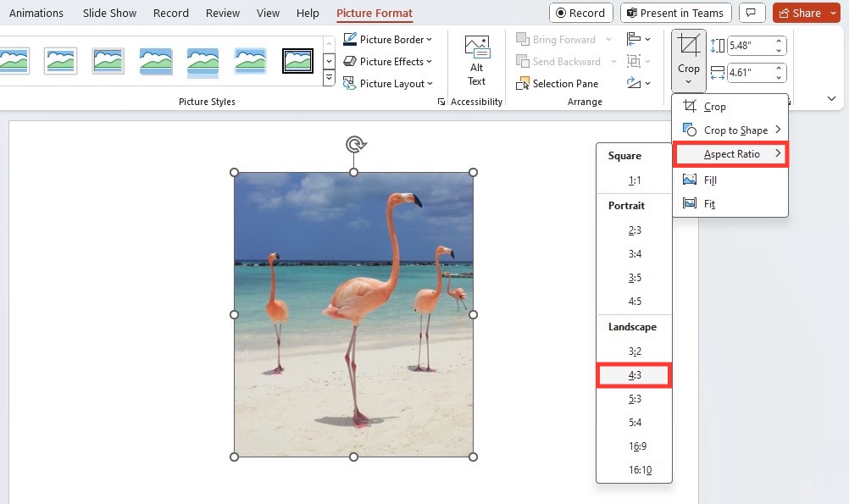Open the Picture Border dropdown
This screenshot has height=504, width=849.
(388, 40)
